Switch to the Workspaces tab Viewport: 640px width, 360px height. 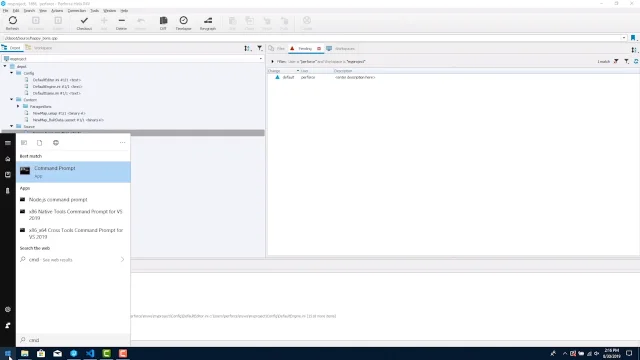341,49
